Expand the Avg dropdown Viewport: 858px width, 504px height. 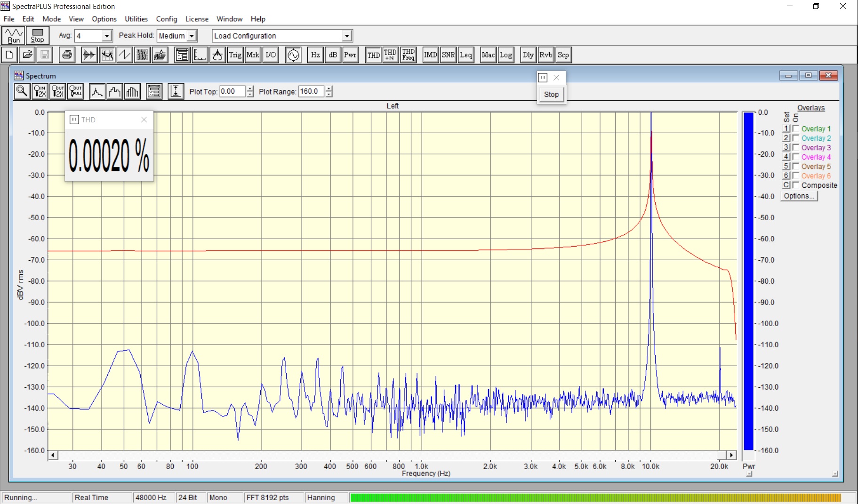point(107,36)
